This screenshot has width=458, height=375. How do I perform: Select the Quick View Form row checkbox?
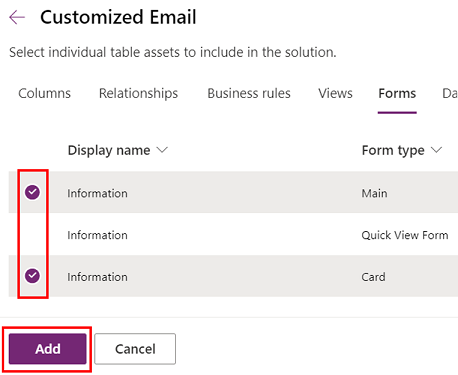coord(32,234)
